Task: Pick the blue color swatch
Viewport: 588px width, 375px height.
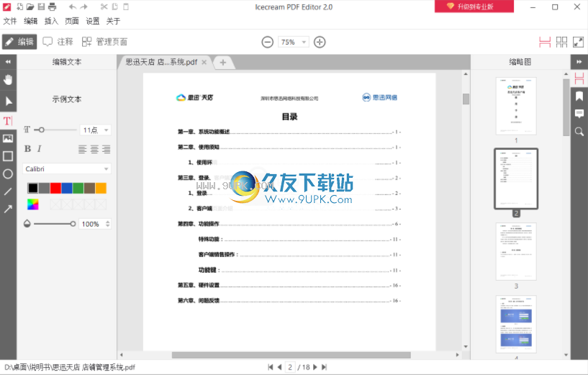Action: click(x=67, y=188)
